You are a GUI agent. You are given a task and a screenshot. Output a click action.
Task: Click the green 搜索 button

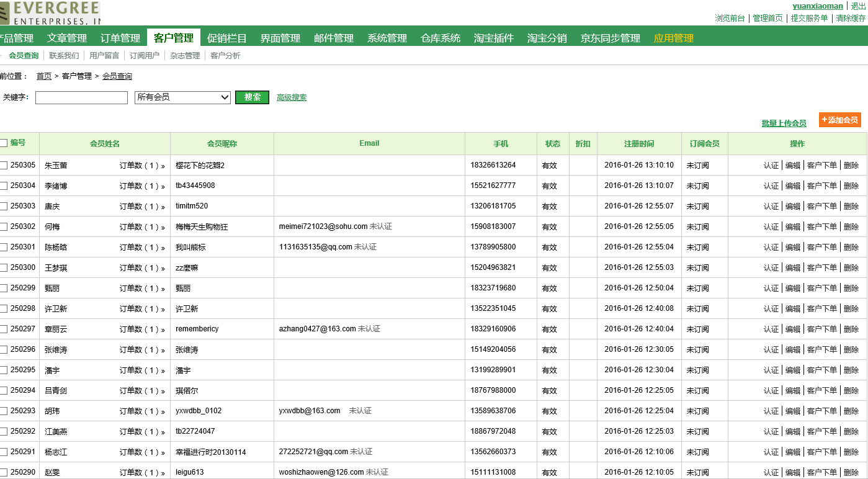(x=252, y=97)
